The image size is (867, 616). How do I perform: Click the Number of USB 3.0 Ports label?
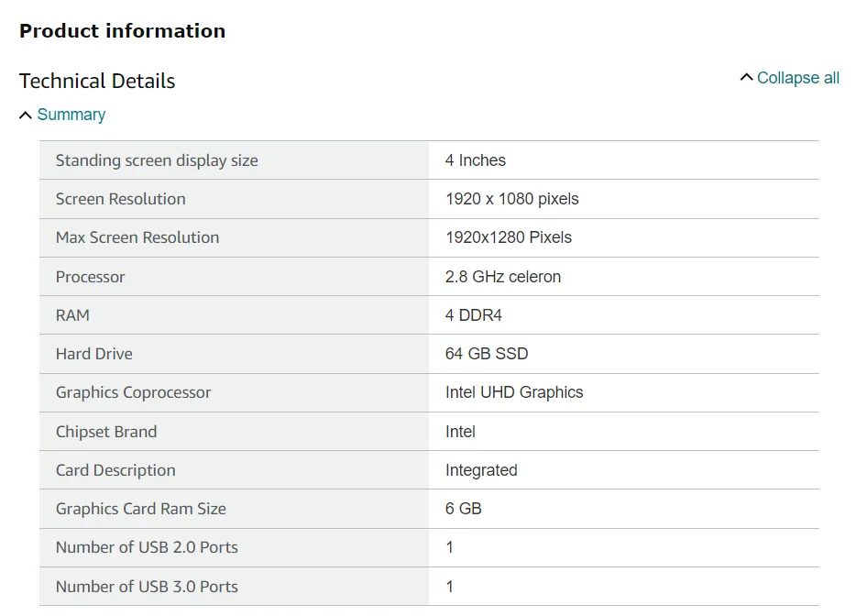click(x=147, y=587)
